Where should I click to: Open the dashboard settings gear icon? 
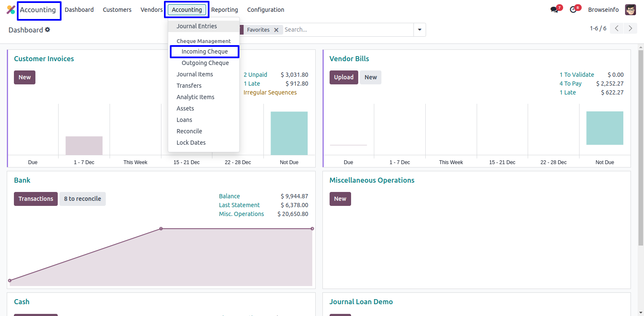[x=48, y=30]
